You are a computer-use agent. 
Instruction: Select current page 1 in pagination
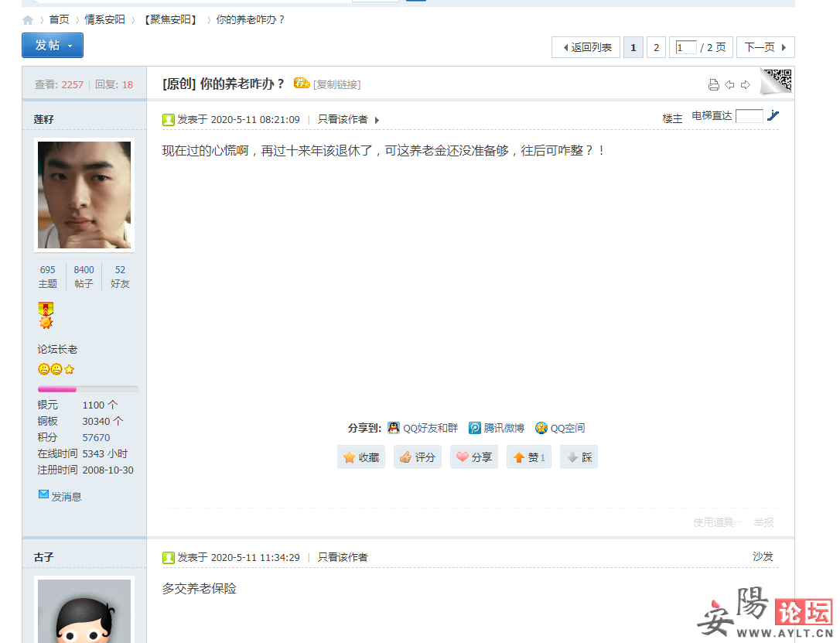tap(633, 47)
